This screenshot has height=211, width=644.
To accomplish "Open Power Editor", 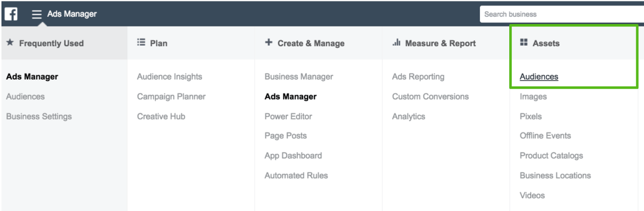I will pos(288,116).
